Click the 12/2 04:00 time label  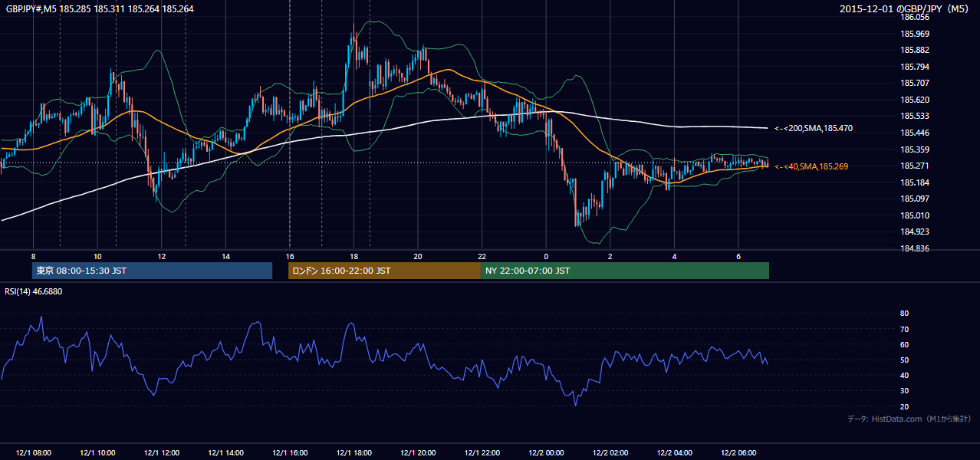click(674, 453)
